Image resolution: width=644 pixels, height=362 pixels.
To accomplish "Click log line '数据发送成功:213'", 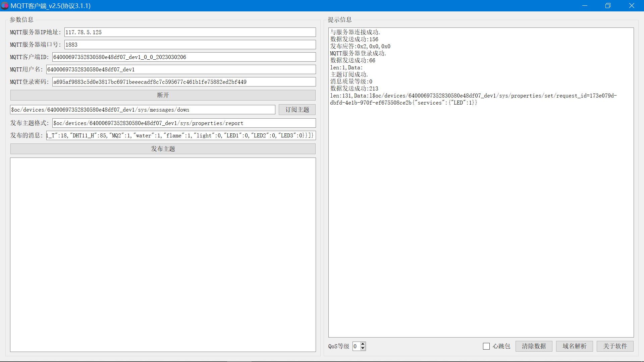I will pyautogui.click(x=354, y=88).
